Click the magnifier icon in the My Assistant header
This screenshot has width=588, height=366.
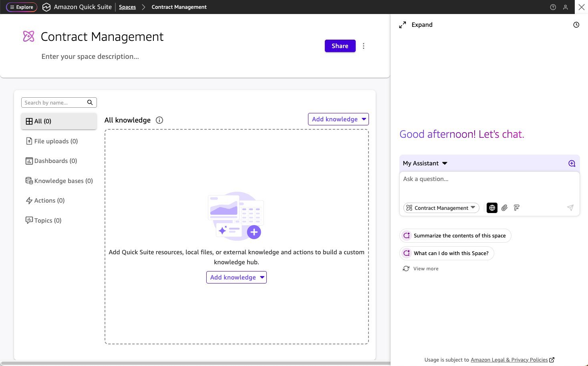pyautogui.click(x=572, y=163)
